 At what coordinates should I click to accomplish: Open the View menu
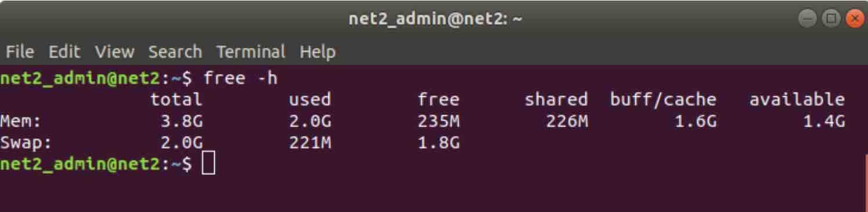pyautogui.click(x=115, y=52)
